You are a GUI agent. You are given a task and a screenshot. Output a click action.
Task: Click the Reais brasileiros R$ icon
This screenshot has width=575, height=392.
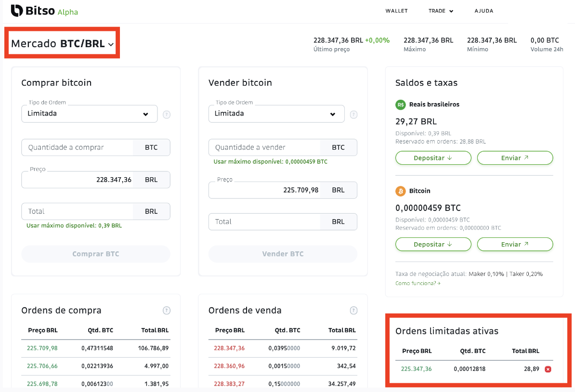click(x=401, y=105)
